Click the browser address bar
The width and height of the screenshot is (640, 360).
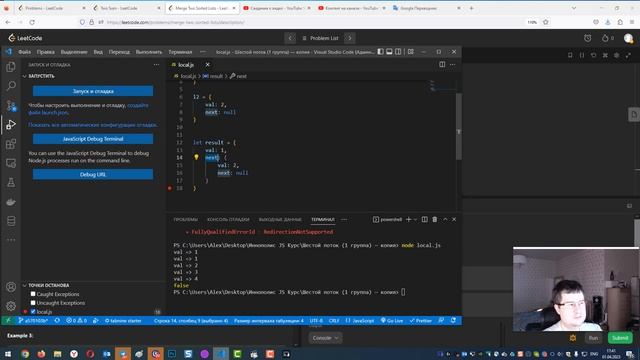(314, 22)
